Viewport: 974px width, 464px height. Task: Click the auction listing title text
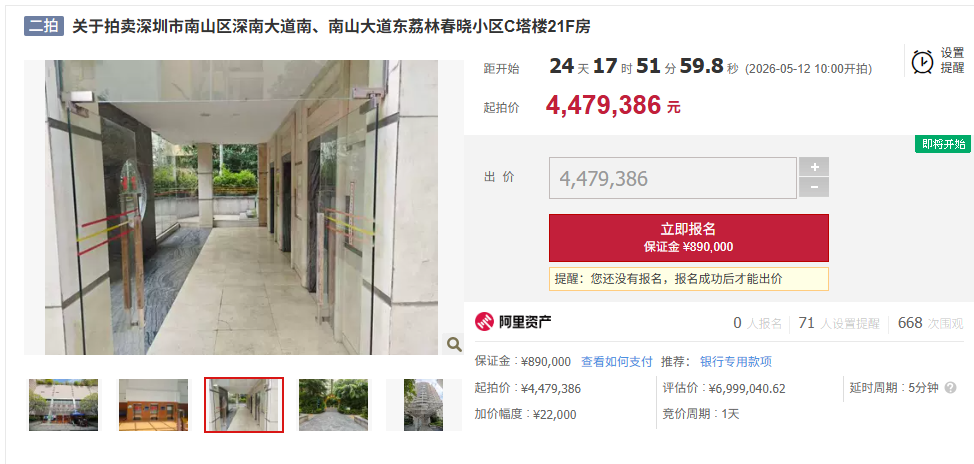tap(331, 26)
